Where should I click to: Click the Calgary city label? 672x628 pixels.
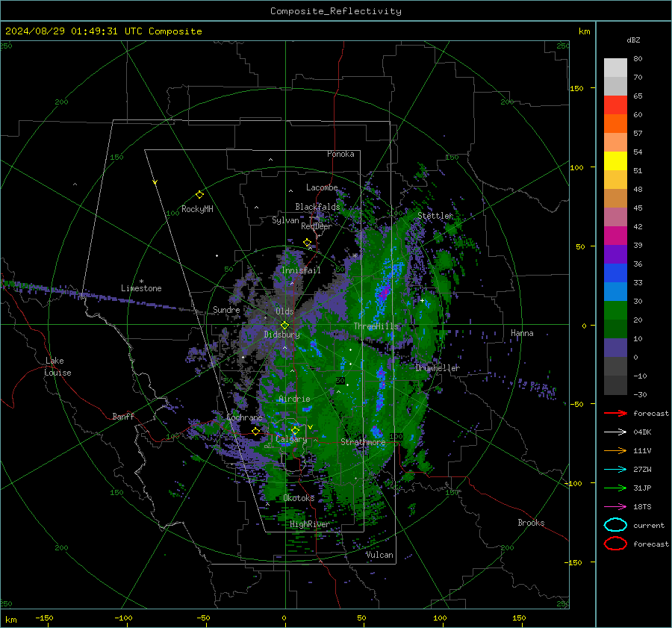[x=291, y=439]
